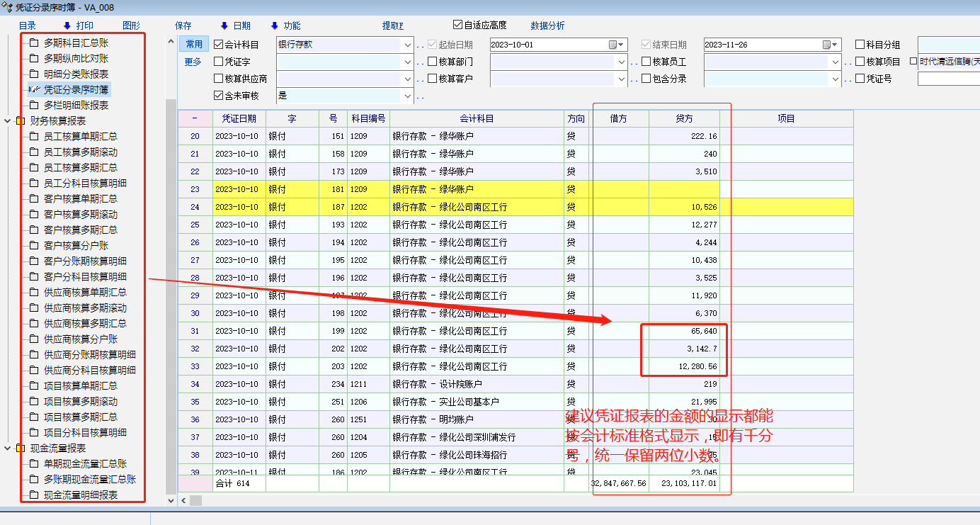The image size is (980, 525).
Task: Tick the 核算部门 checkbox
Action: click(433, 62)
